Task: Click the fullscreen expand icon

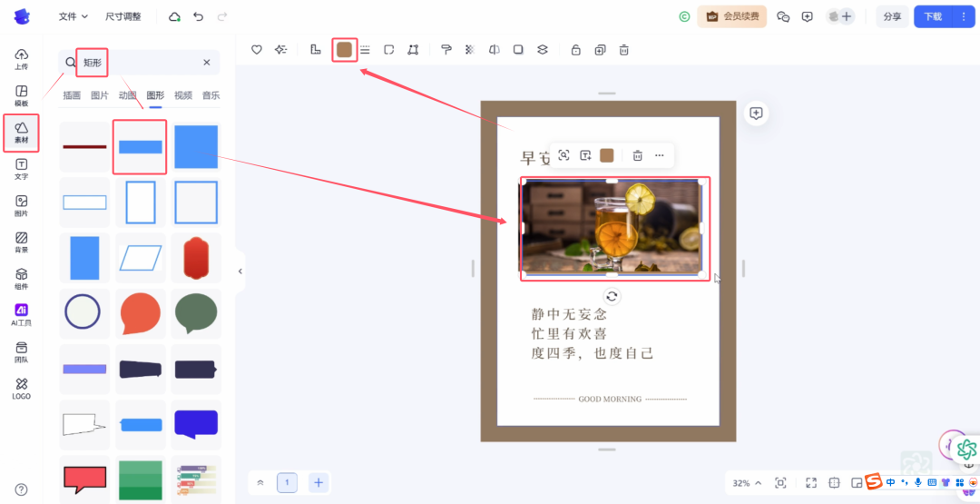Action: coord(811,483)
